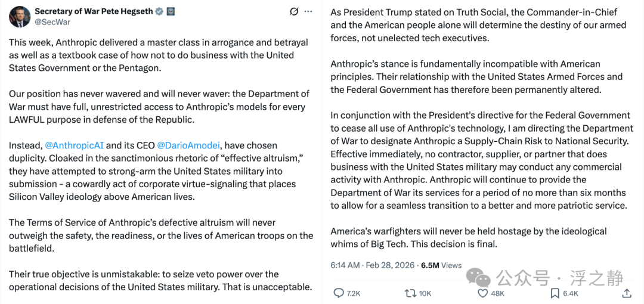Screen dimensions: 644x304
Task: Click the 7.2K reply count
Action: (353, 293)
